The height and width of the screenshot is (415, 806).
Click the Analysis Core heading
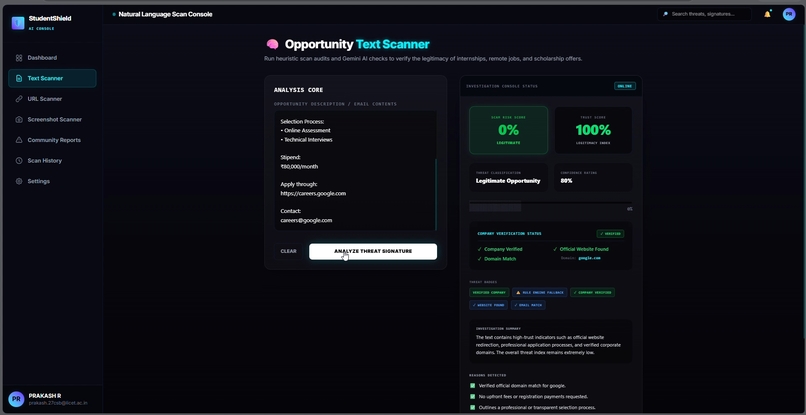click(x=299, y=90)
